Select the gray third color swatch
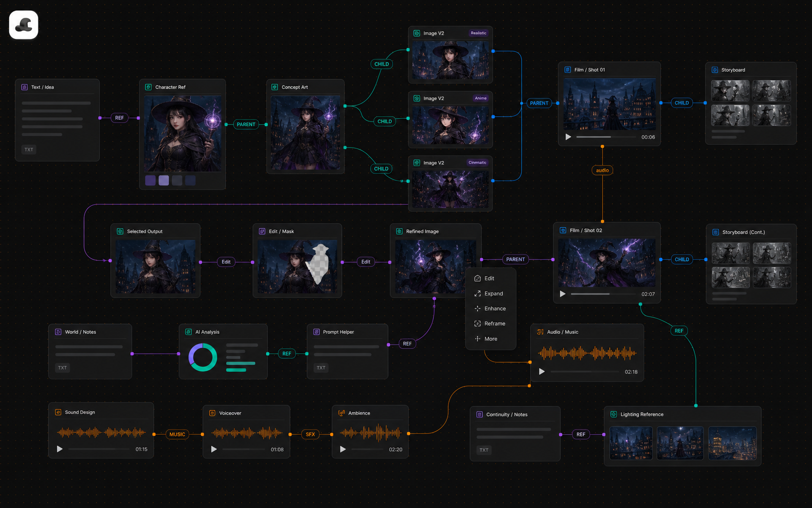The height and width of the screenshot is (508, 812). coord(177,180)
